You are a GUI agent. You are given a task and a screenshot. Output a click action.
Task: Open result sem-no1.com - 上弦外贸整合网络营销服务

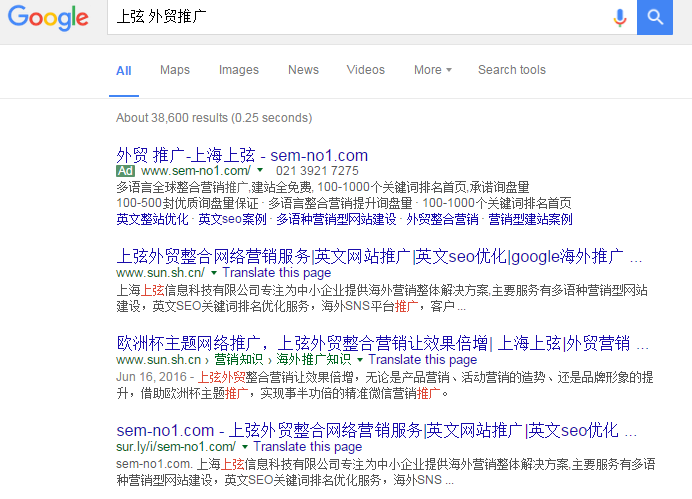click(376, 430)
